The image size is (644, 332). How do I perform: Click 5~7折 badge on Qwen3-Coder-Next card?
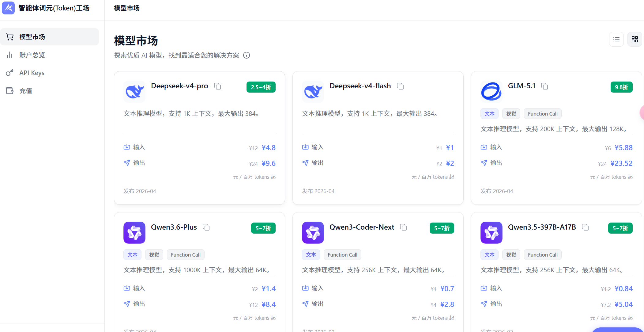[x=442, y=228]
